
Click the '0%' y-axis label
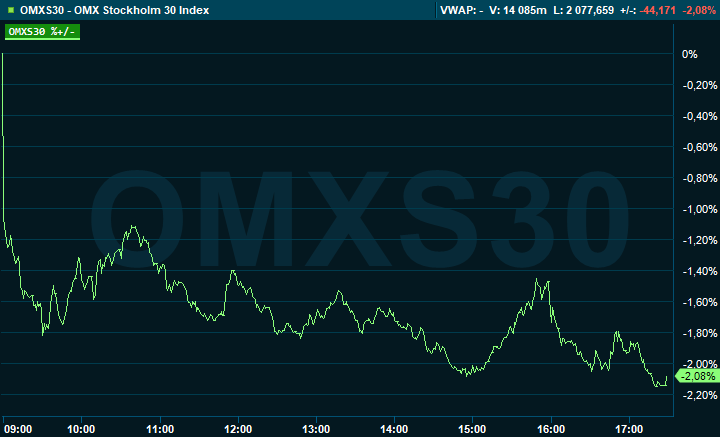[690, 54]
